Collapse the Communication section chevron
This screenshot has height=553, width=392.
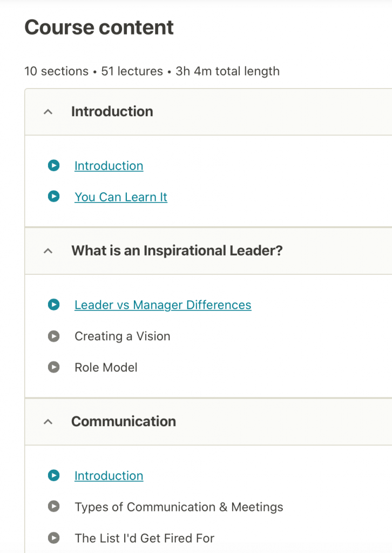48,421
